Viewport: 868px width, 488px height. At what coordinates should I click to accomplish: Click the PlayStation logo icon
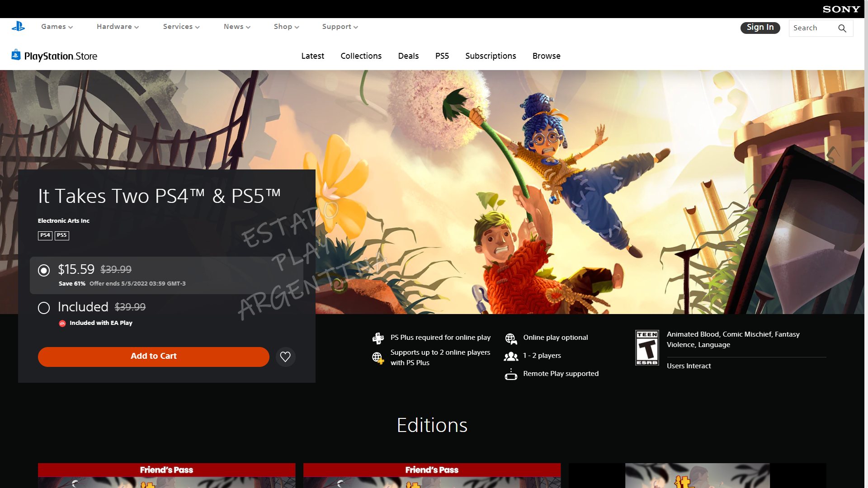(18, 27)
